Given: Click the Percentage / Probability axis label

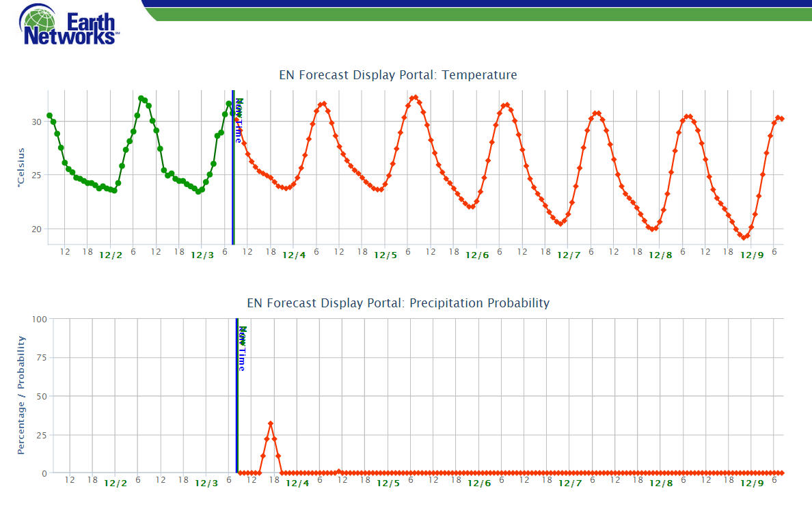Looking at the screenshot, I should (x=21, y=395).
